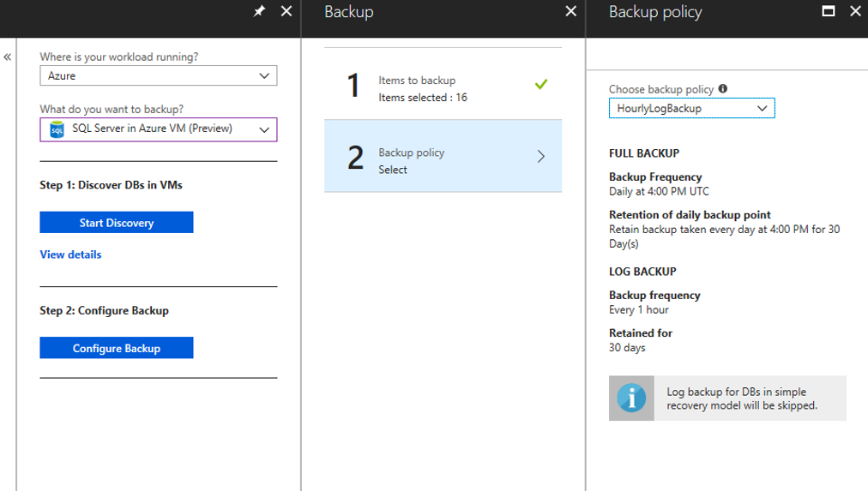Open the workload location dropdown showing Azure
This screenshot has height=491, width=868.
[x=159, y=75]
